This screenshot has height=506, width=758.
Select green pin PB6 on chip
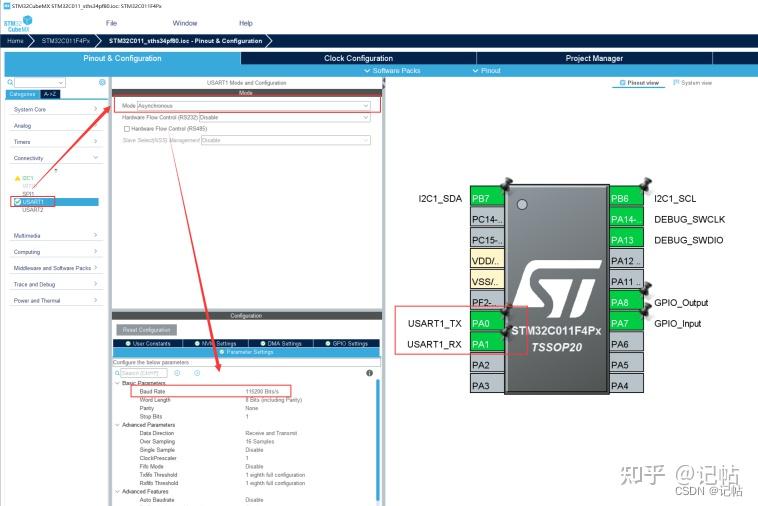click(627, 198)
